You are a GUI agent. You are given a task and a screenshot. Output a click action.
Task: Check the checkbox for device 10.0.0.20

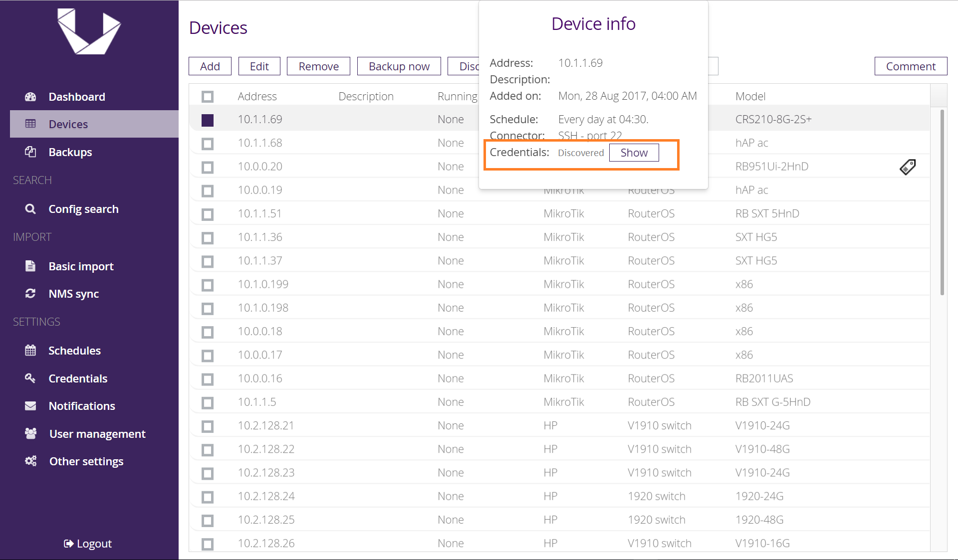[x=208, y=168]
